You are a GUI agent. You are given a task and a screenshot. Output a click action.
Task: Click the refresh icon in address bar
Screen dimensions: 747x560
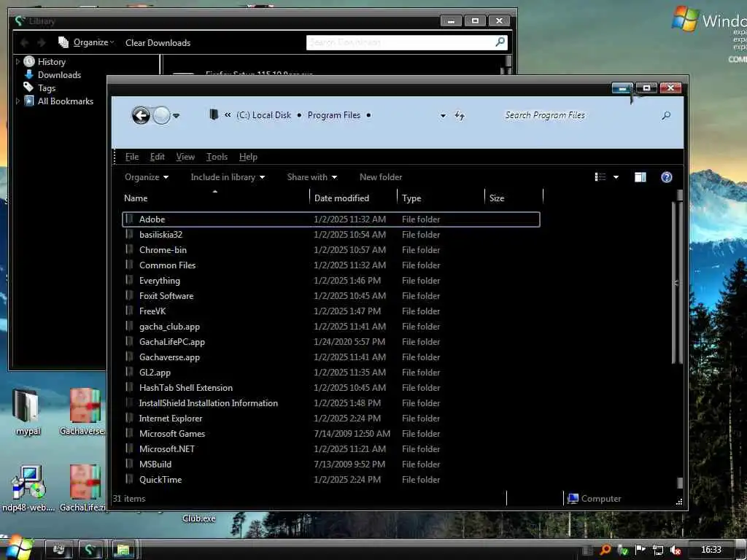460,115
